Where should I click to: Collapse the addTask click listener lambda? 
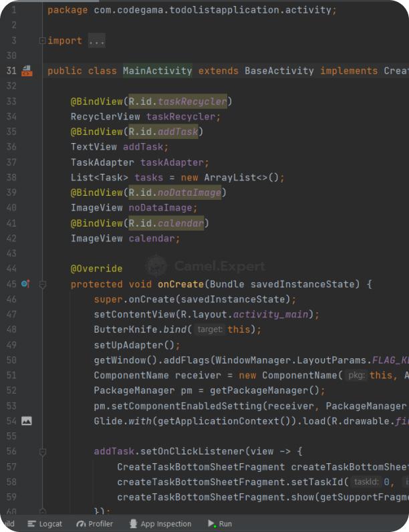[43, 452]
